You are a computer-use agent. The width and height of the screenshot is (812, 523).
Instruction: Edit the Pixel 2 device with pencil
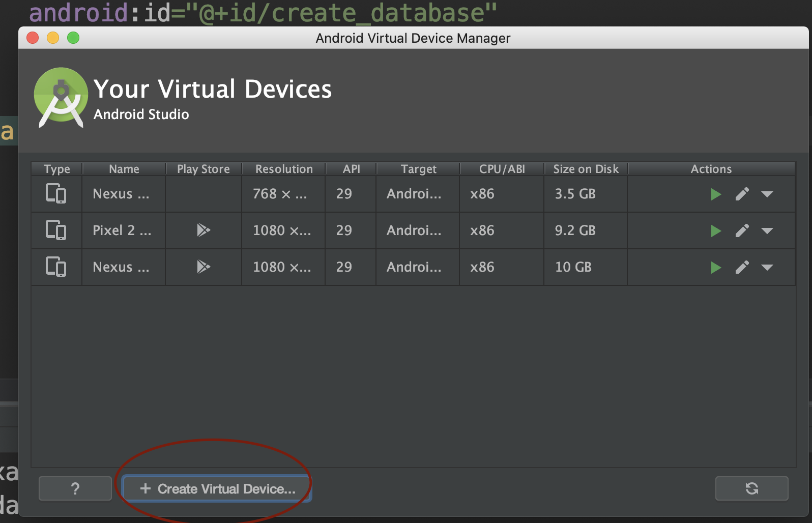[x=742, y=230]
